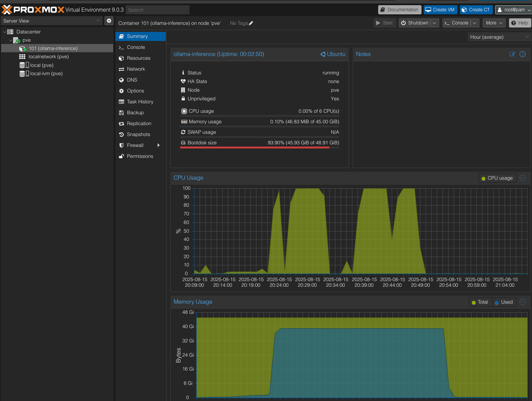This screenshot has width=532, height=401.
Task: Click the Start button
Action: click(x=385, y=23)
